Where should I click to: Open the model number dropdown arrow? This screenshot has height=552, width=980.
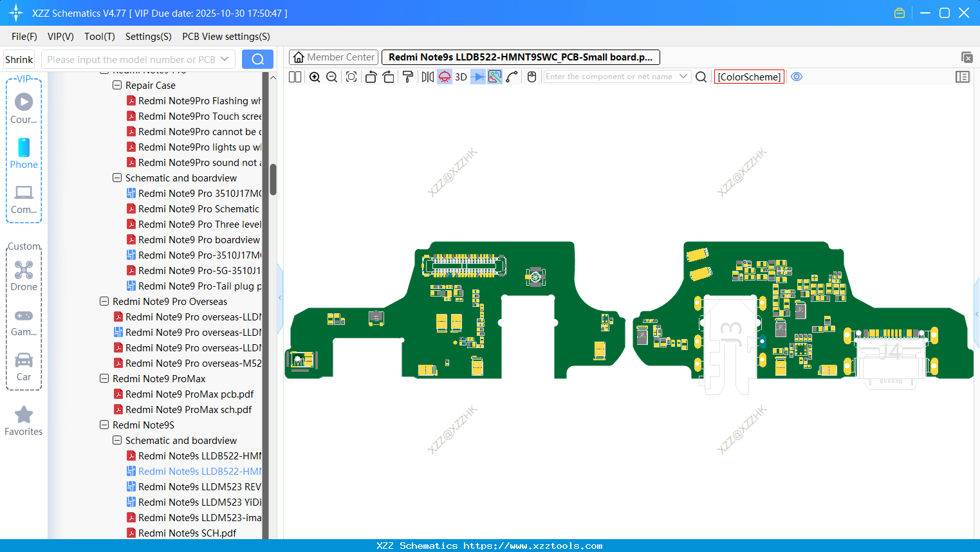225,59
